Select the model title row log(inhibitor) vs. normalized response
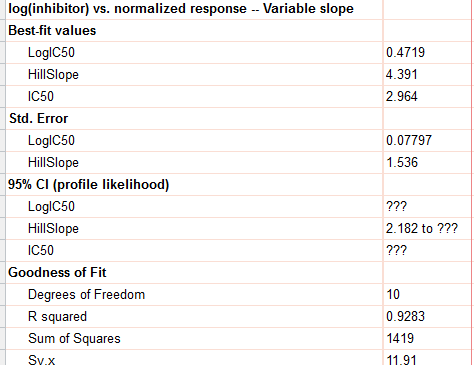This screenshot has width=474, height=365. coord(181,8)
